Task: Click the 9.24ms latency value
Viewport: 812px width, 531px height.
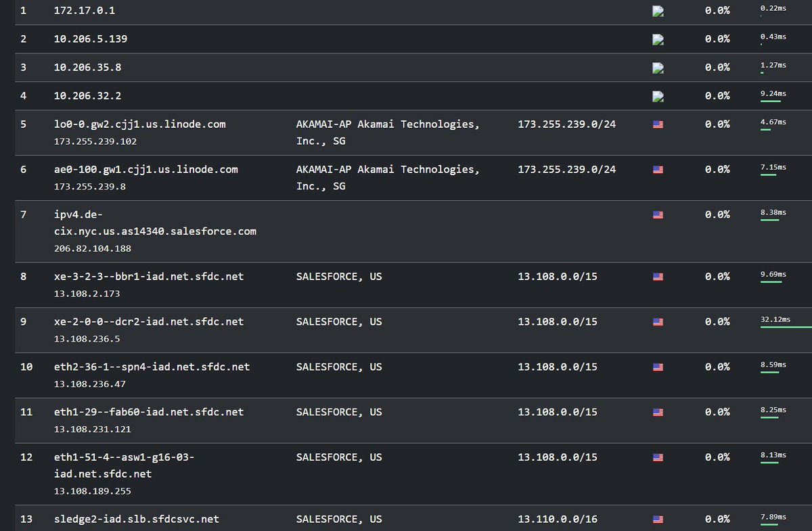Action: (773, 93)
